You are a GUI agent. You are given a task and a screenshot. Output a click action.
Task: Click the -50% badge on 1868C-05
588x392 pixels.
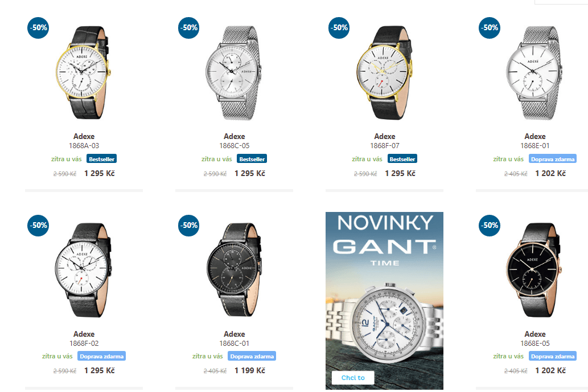pyautogui.click(x=188, y=28)
